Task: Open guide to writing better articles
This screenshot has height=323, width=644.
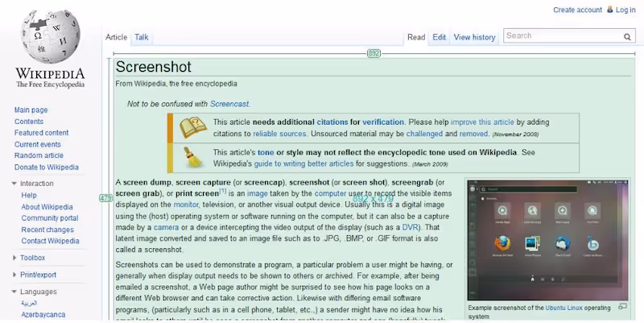Action: [x=303, y=164]
